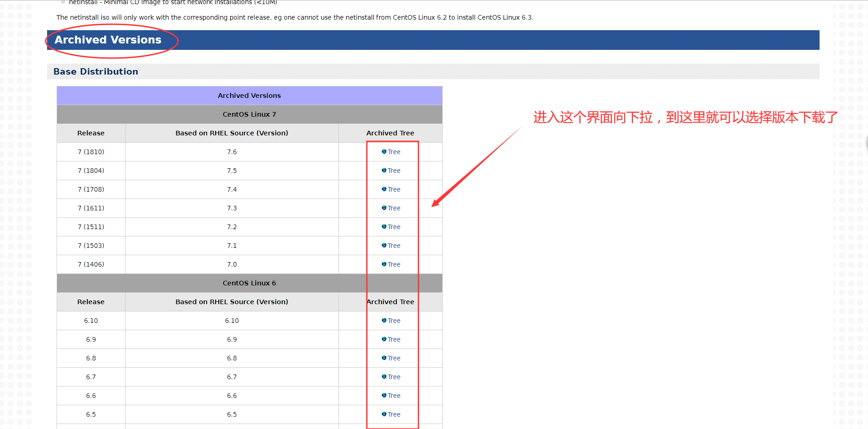Click the netinstall iso note paragraph

click(295, 17)
